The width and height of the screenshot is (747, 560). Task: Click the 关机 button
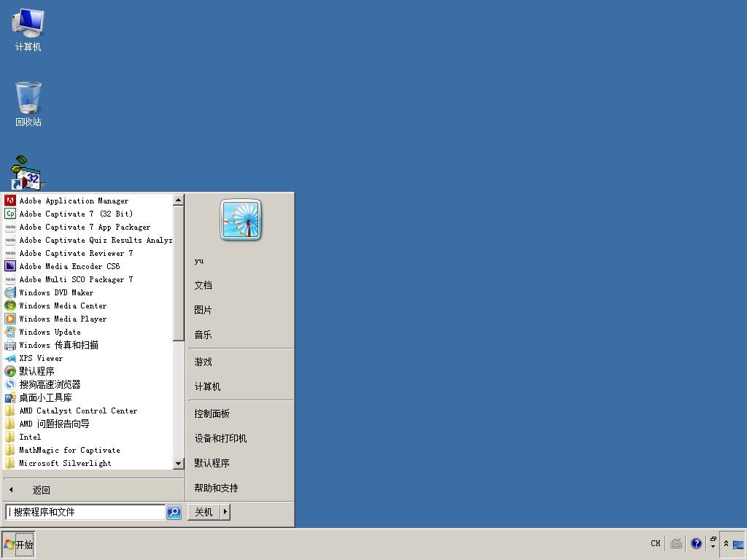point(204,512)
